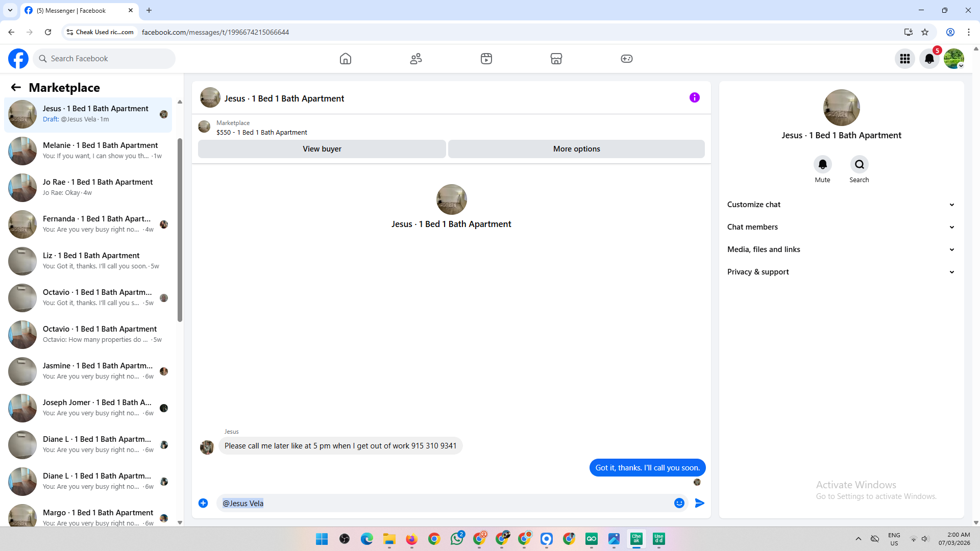Mute this conversation with bell button

coord(822,164)
